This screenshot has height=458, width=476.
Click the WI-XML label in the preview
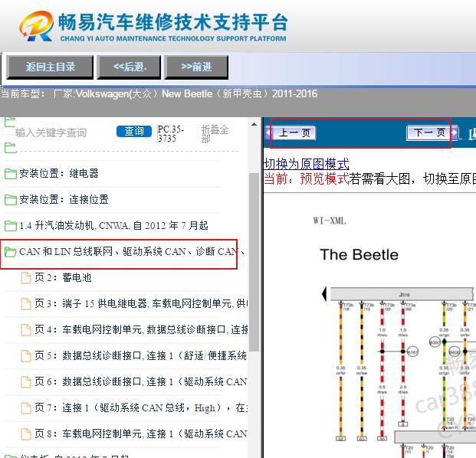(x=330, y=221)
